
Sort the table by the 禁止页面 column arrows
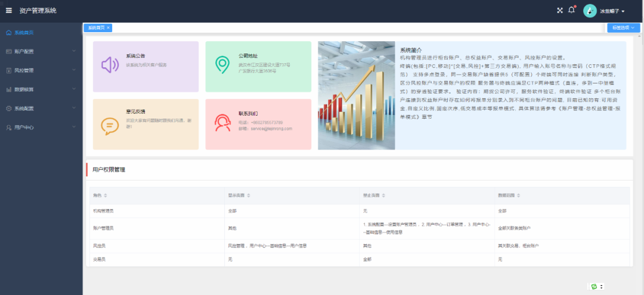[x=383, y=195]
